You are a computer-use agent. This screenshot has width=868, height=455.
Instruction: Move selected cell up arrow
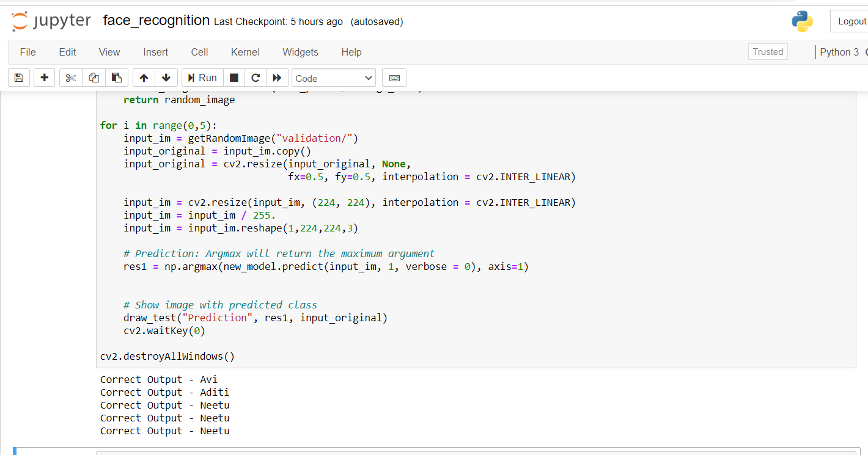(x=144, y=78)
